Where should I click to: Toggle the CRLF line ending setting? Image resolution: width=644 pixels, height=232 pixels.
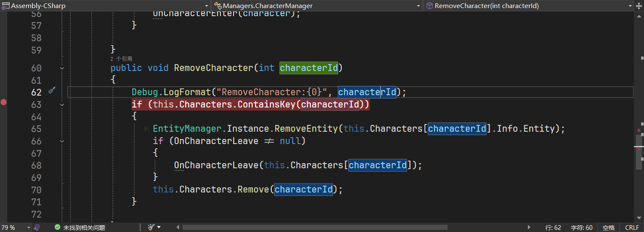pos(632,227)
